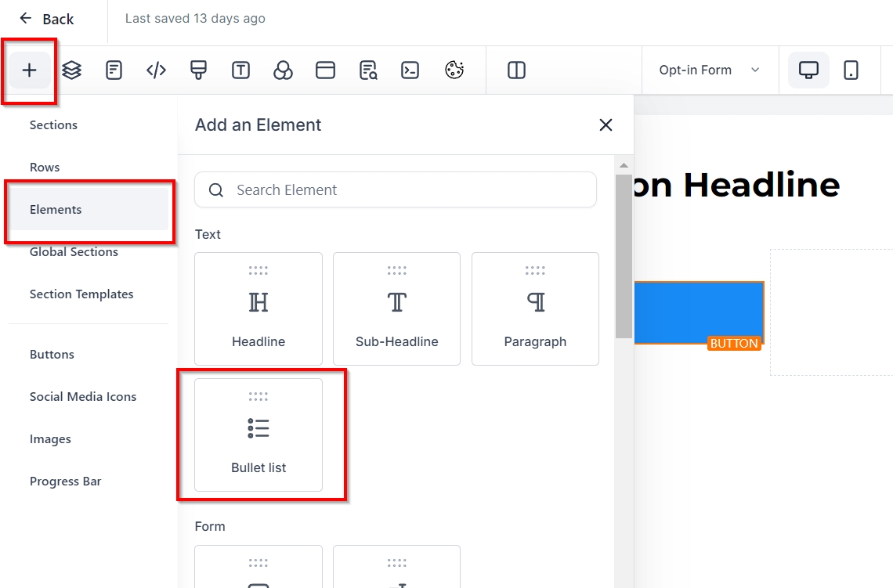Open the typography T icon

[240, 70]
